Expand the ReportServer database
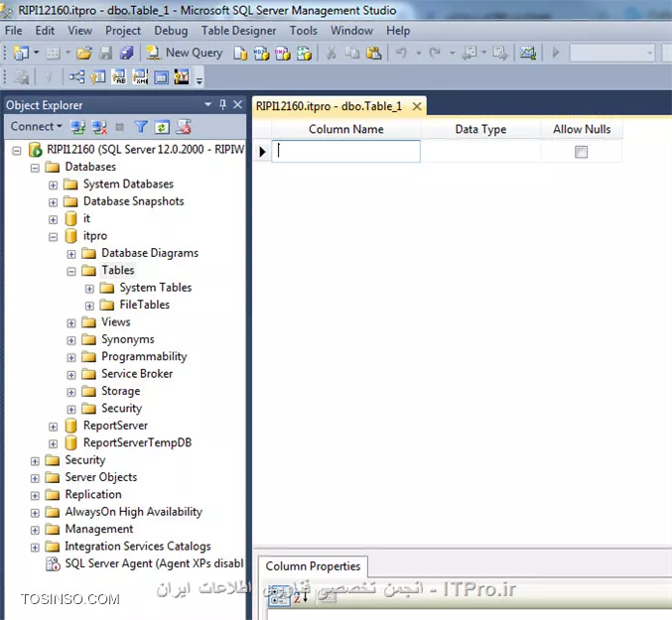Viewport: 672px width, 620px height. coord(54,427)
